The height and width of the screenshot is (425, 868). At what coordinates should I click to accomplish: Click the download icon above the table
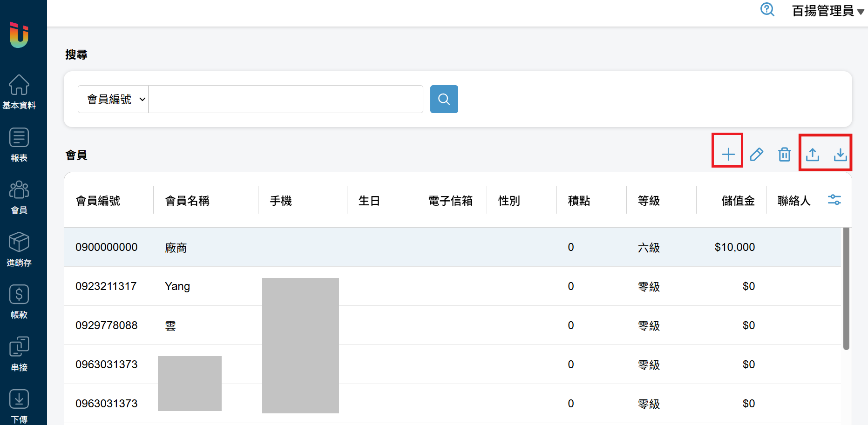point(840,155)
